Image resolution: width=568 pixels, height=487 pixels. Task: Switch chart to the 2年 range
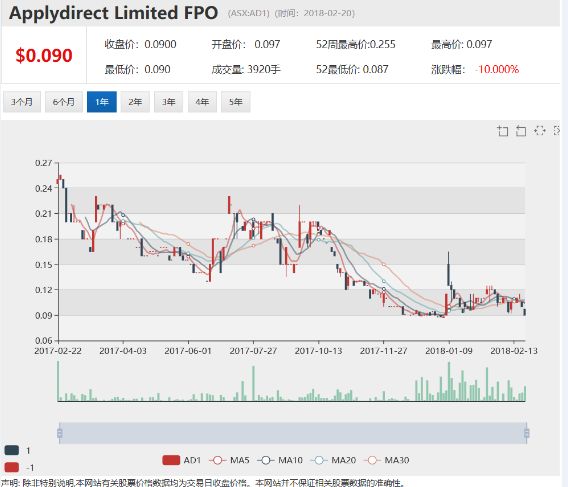tap(135, 102)
